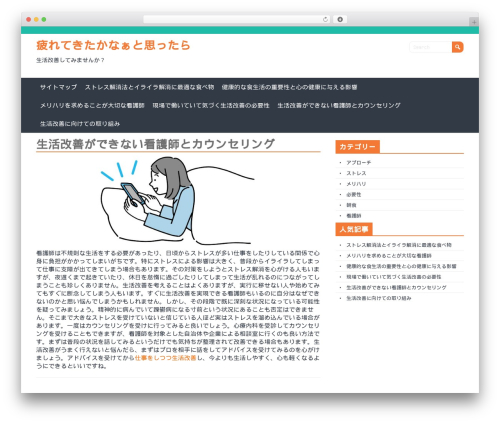Image resolution: width=500 pixels, height=423 pixels.
Task: Open 生活改善ができない看護師とカウンセリング in nav menu
Action: coord(339,105)
